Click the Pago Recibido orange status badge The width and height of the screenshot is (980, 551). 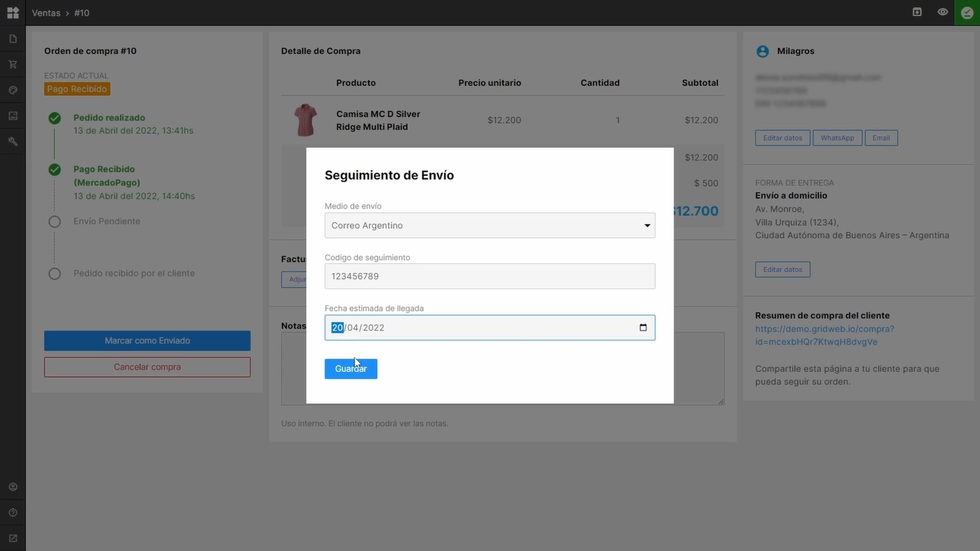[77, 89]
